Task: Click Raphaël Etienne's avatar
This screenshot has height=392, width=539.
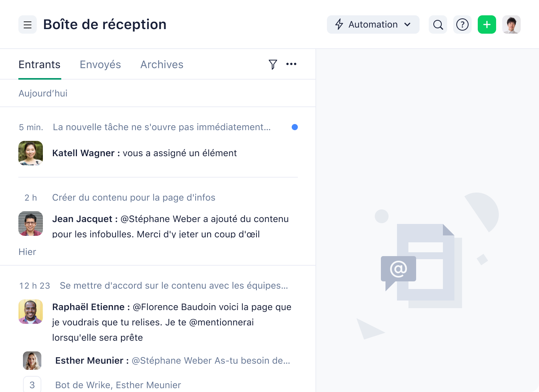Action: coord(31,312)
